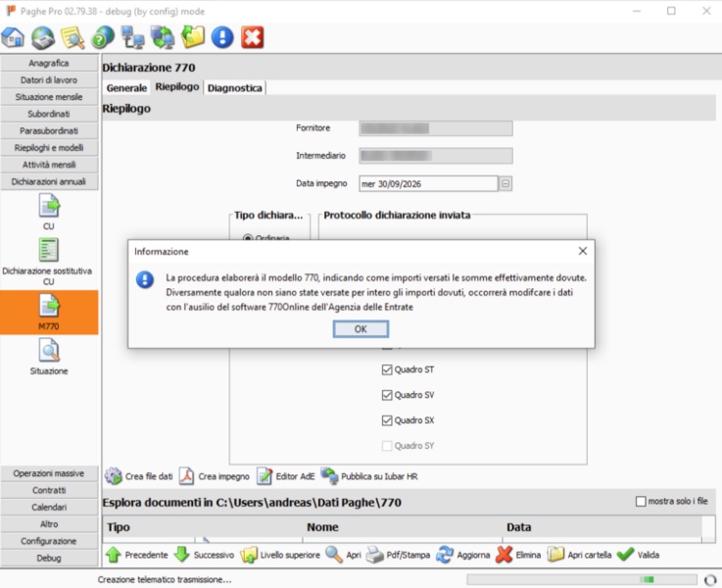The width and height of the screenshot is (722, 588).
Task: Open Contratti section
Action: [49, 490]
